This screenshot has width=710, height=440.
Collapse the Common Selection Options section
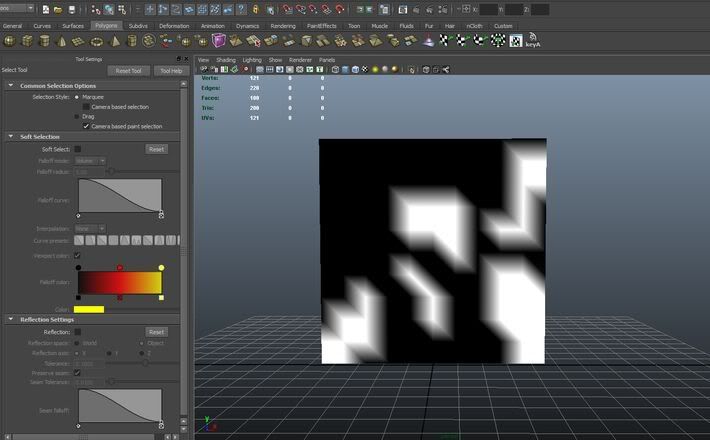(12, 85)
